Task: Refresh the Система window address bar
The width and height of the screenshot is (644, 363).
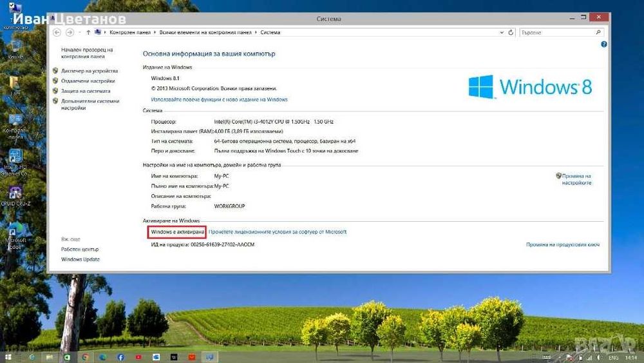Action: coord(511,32)
